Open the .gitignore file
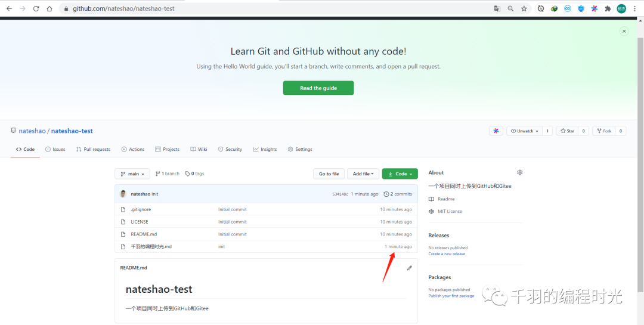Viewport: 644px width, 325px height. coord(141,209)
